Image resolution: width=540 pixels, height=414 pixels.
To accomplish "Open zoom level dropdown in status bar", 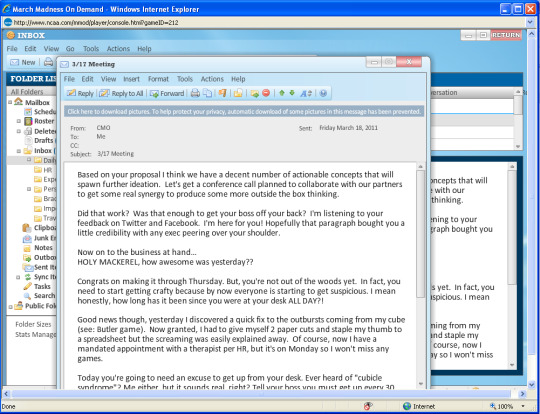I will [523, 406].
